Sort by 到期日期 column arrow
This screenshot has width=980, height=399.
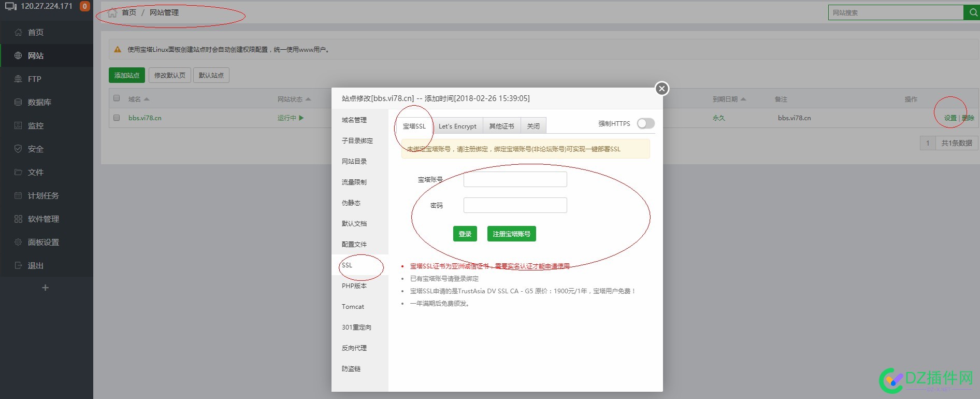coord(743,99)
